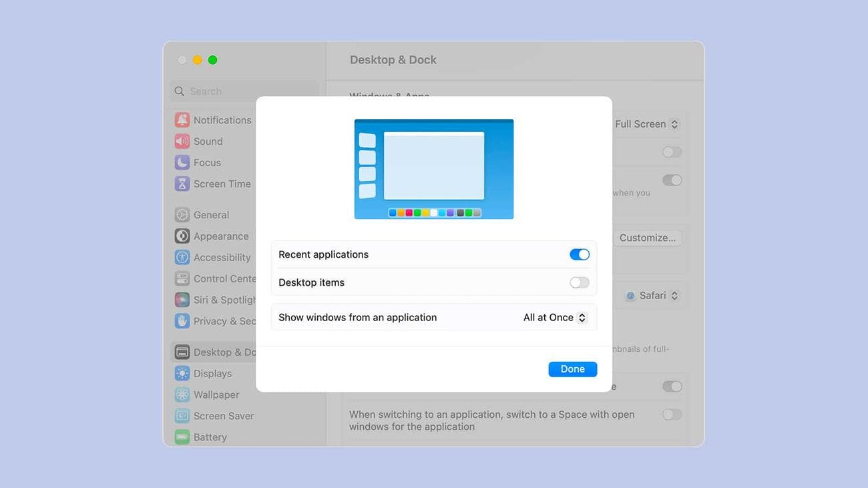Click in the Search field
868x488 pixels.
[240, 91]
